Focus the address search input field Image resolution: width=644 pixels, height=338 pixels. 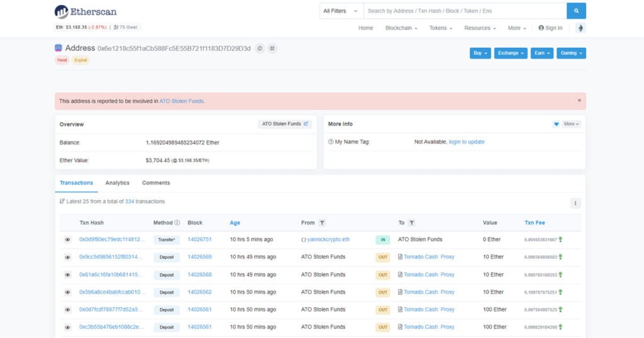click(x=465, y=11)
